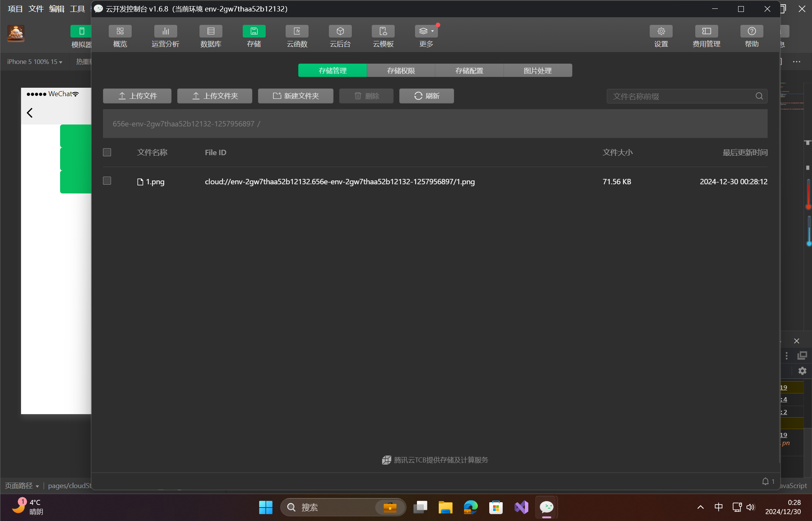Expand the 更多 more dropdown

pyautogui.click(x=426, y=31)
